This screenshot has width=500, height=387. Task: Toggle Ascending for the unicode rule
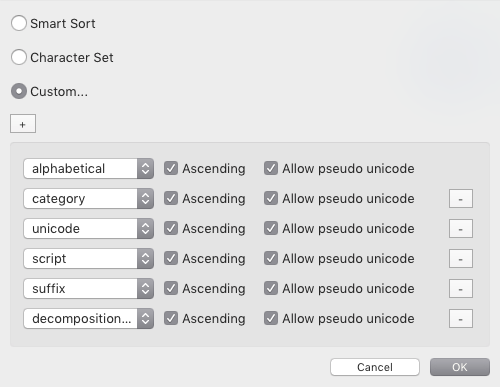171,228
